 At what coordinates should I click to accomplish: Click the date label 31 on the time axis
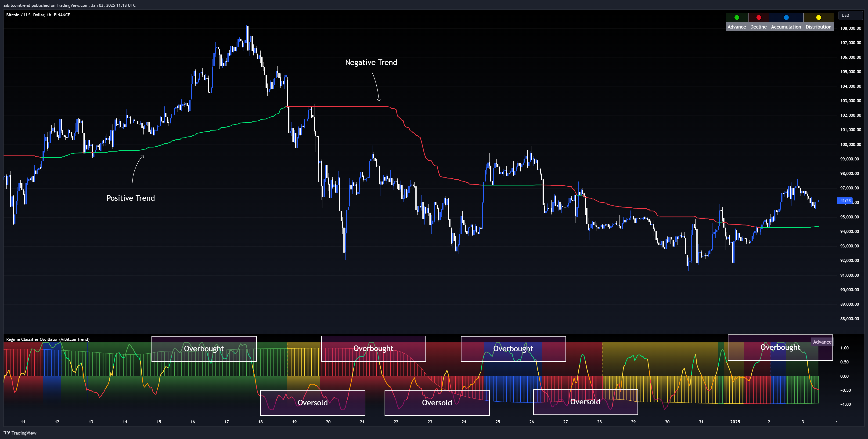[x=701, y=422]
